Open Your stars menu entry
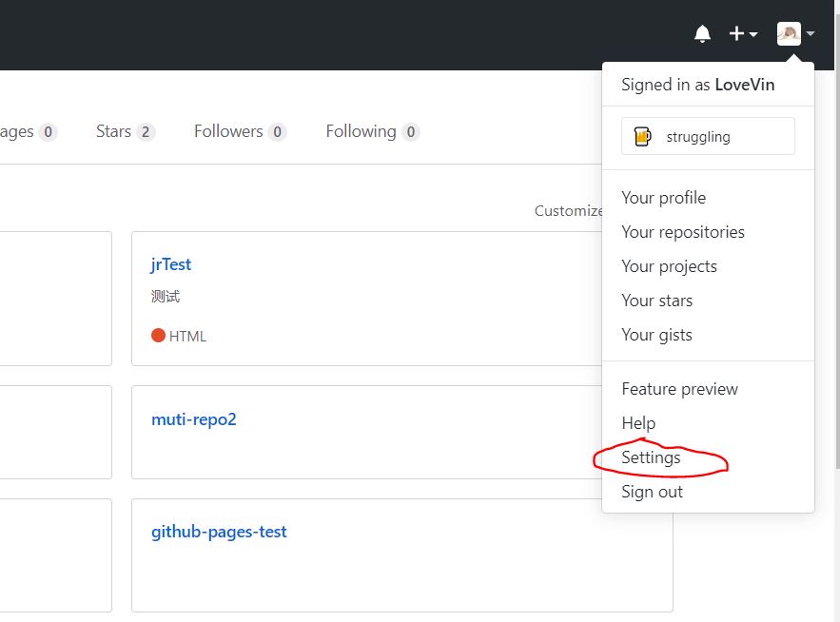Screen dimensions: 840x622 [656, 301]
